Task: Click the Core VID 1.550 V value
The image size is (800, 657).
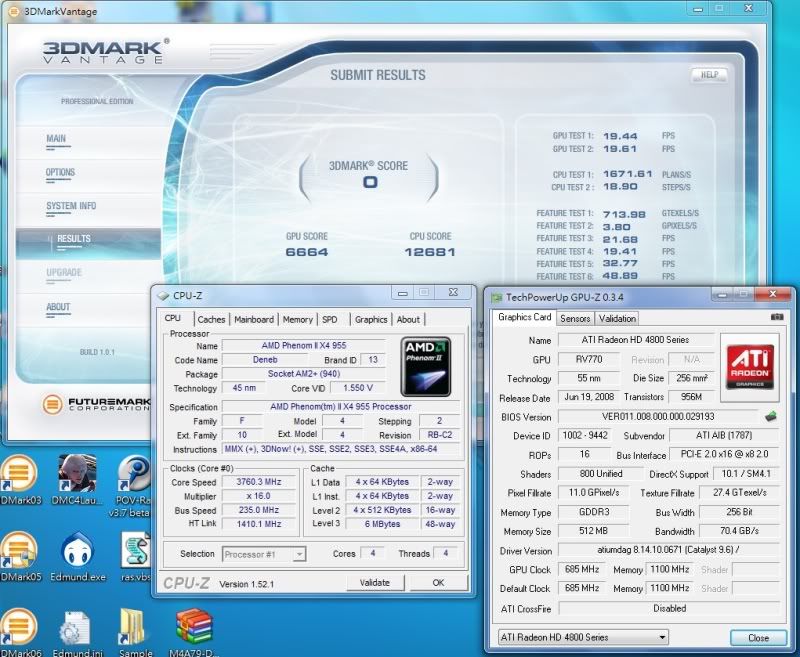Action: coord(358,388)
